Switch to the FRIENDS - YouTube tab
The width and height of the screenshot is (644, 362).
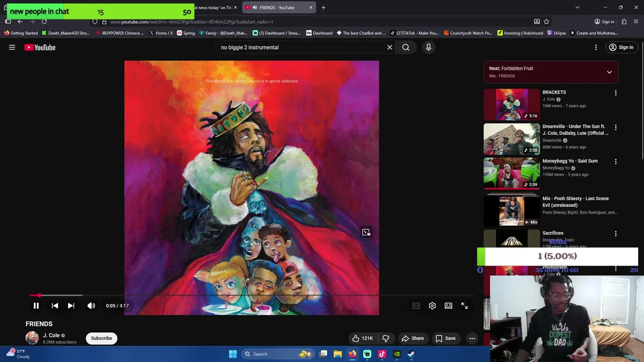[x=277, y=8]
